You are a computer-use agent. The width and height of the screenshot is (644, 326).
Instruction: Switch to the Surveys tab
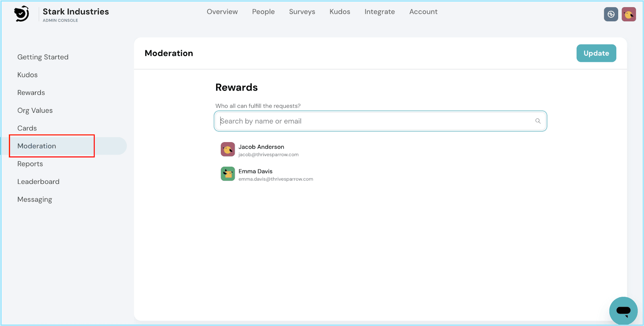[302, 12]
